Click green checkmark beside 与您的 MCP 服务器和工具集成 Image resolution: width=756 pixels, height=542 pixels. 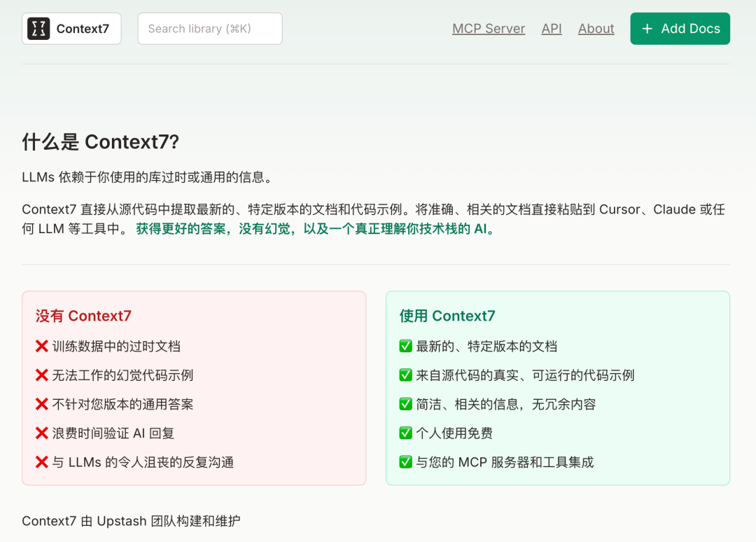pos(406,462)
